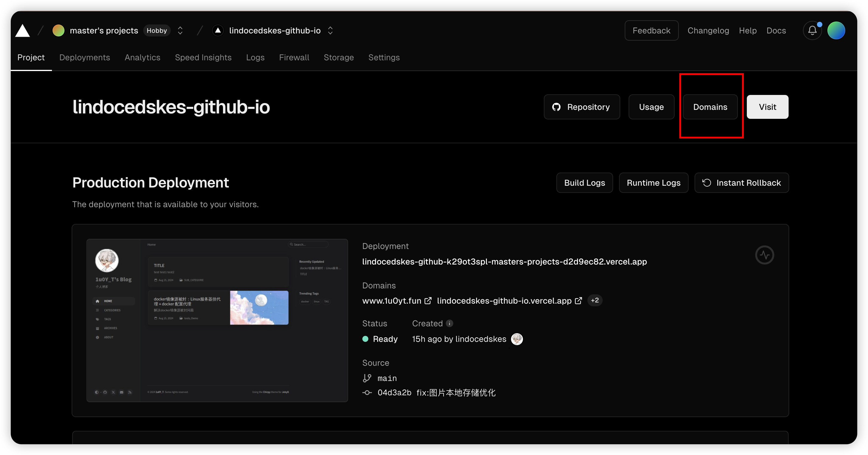The image size is (868, 455).
Task: Open the Firewall tab
Action: (294, 58)
